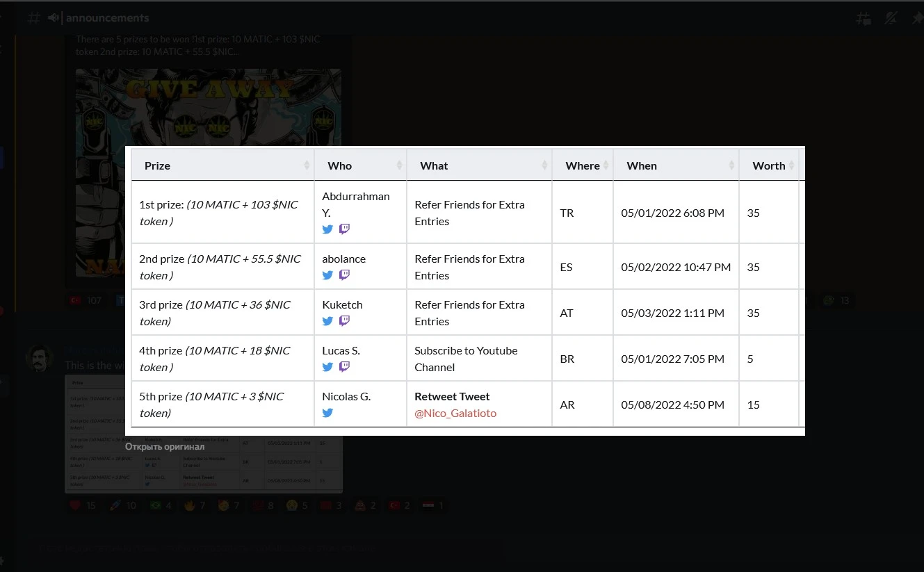Click the Twitch icon under Abdurrahman Y.
The image size is (924, 572).
344,229
